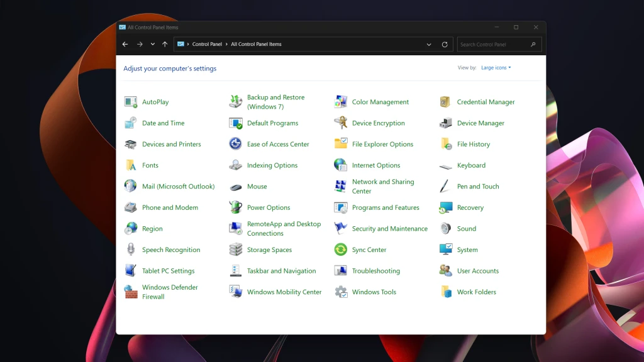This screenshot has height=362, width=644.
Task: Go back using the Back arrow
Action: click(x=125, y=45)
